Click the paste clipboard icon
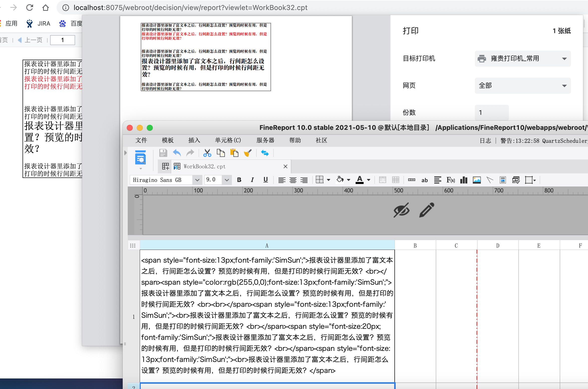The image size is (588, 389). (x=234, y=153)
